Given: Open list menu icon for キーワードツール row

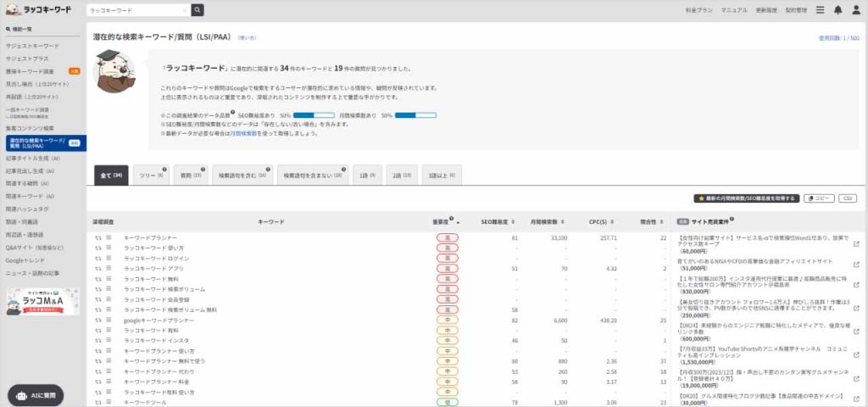Looking at the screenshot, I should coord(108,403).
